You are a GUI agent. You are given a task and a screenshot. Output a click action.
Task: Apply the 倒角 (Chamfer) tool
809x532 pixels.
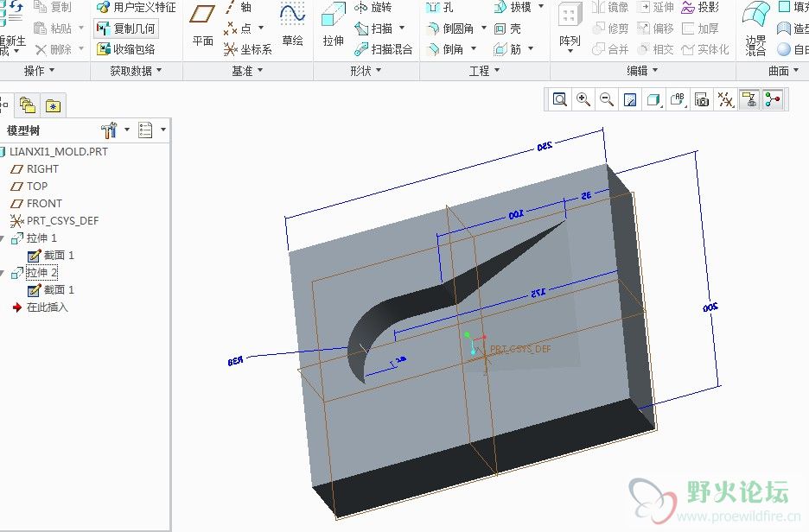445,49
